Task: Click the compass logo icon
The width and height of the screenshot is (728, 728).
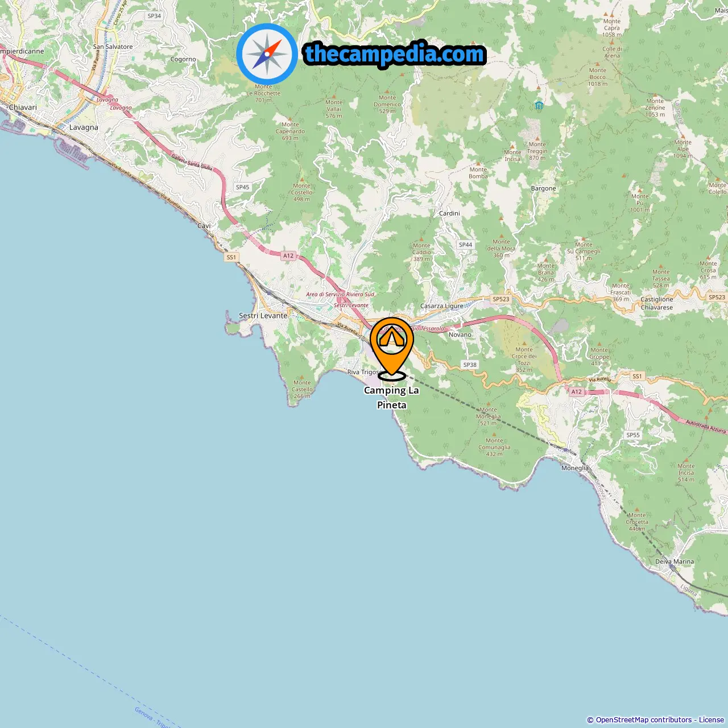Action: 267,53
